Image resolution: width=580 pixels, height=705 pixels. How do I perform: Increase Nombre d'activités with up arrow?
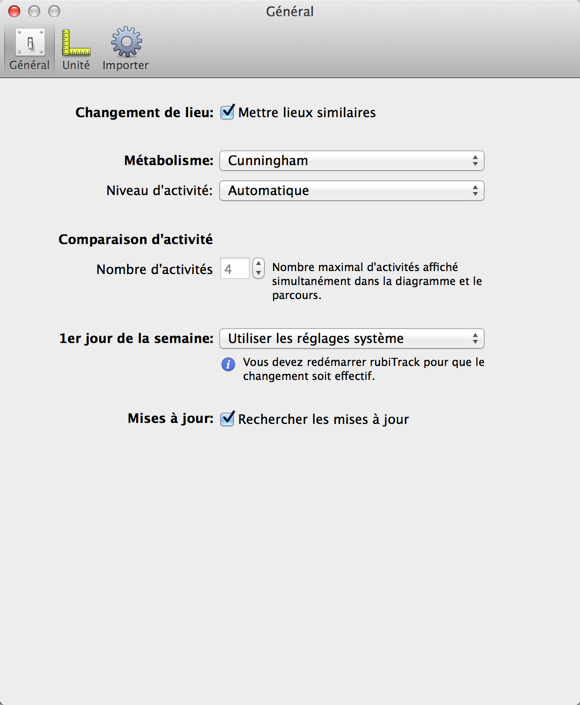click(x=259, y=263)
